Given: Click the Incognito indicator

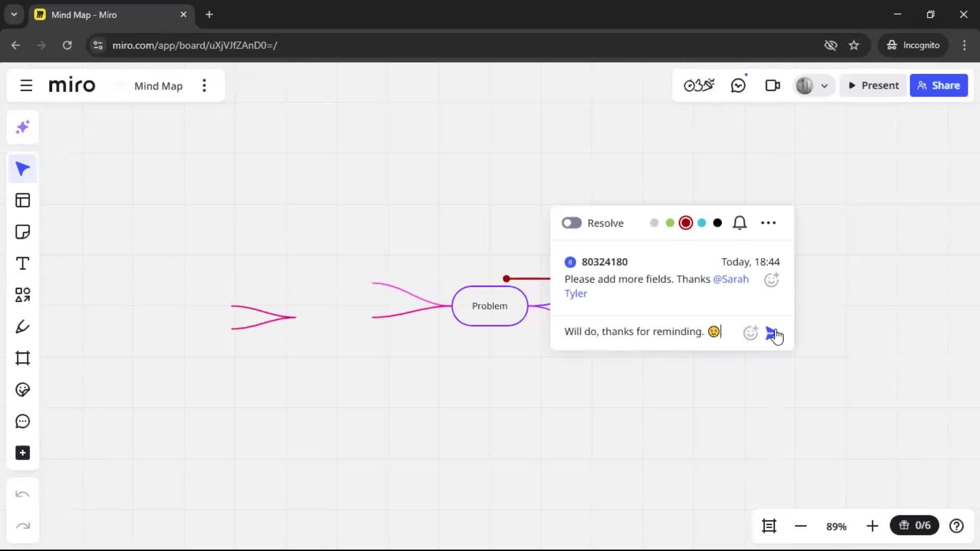Looking at the screenshot, I should (x=913, y=45).
